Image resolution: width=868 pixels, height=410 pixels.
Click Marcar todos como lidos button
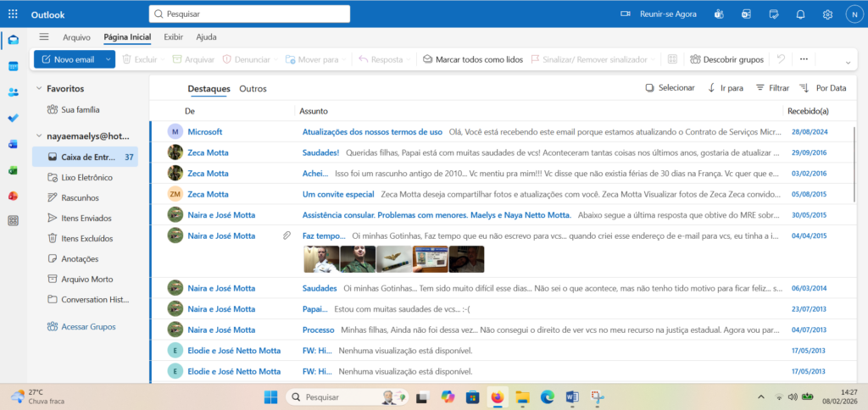click(x=472, y=59)
